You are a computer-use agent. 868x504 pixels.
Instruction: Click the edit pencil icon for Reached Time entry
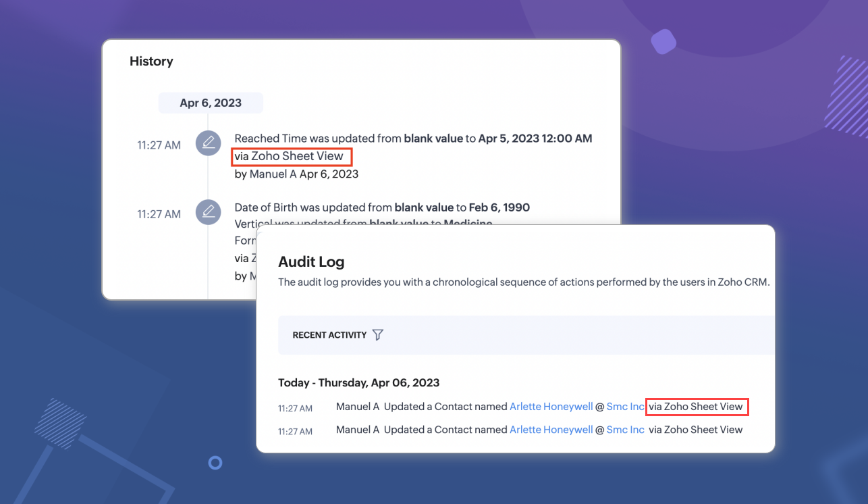[209, 143]
